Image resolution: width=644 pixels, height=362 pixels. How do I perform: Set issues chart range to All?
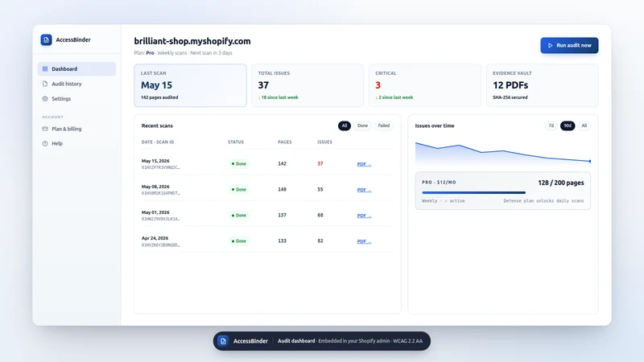[x=584, y=125]
